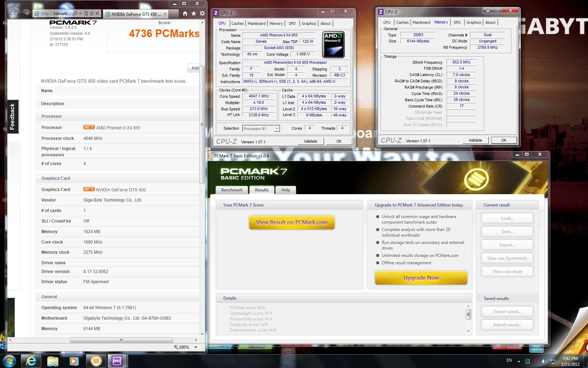588x368 pixels.
Task: Go back with the browser Back arrow
Action: tap(14, 14)
